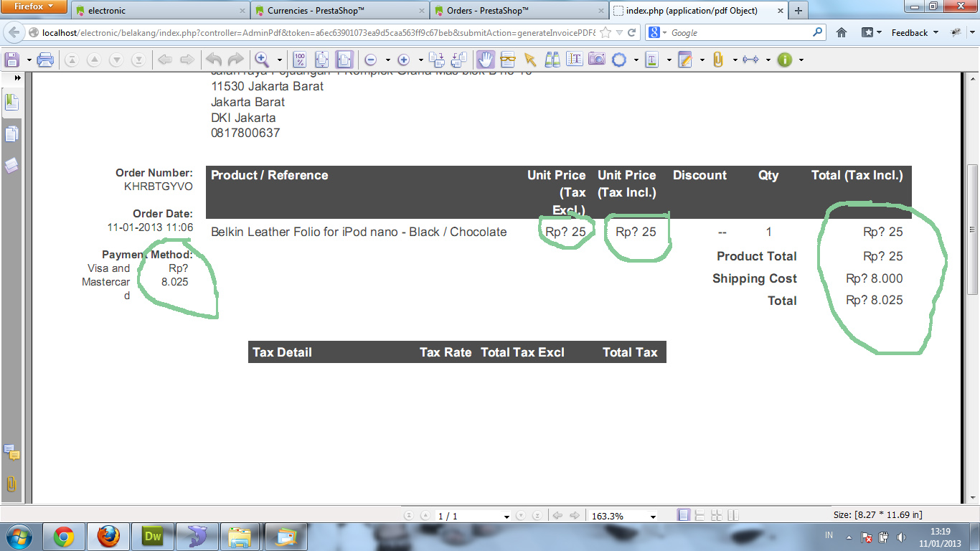Open the bookmarks side panel
980x551 pixels.
pos(11,103)
